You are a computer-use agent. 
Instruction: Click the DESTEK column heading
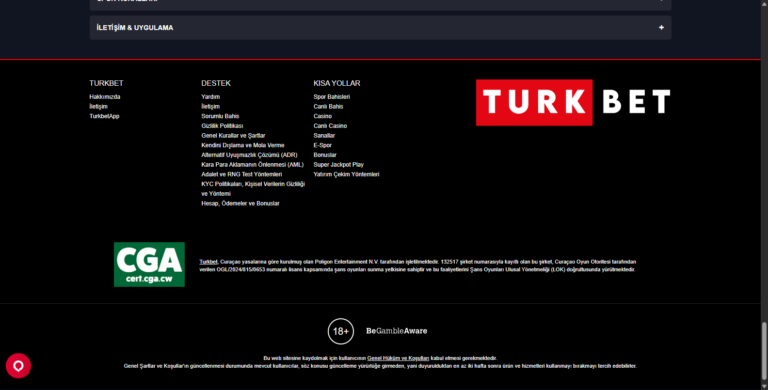click(x=216, y=83)
